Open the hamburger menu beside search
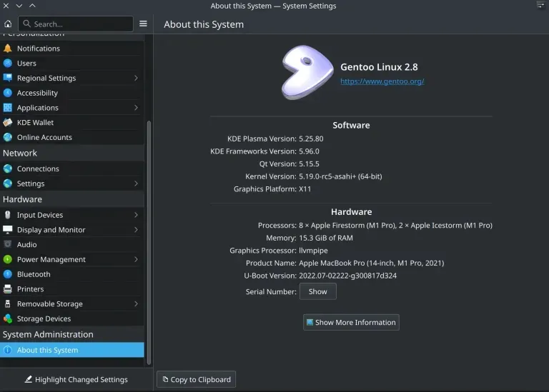 [143, 24]
